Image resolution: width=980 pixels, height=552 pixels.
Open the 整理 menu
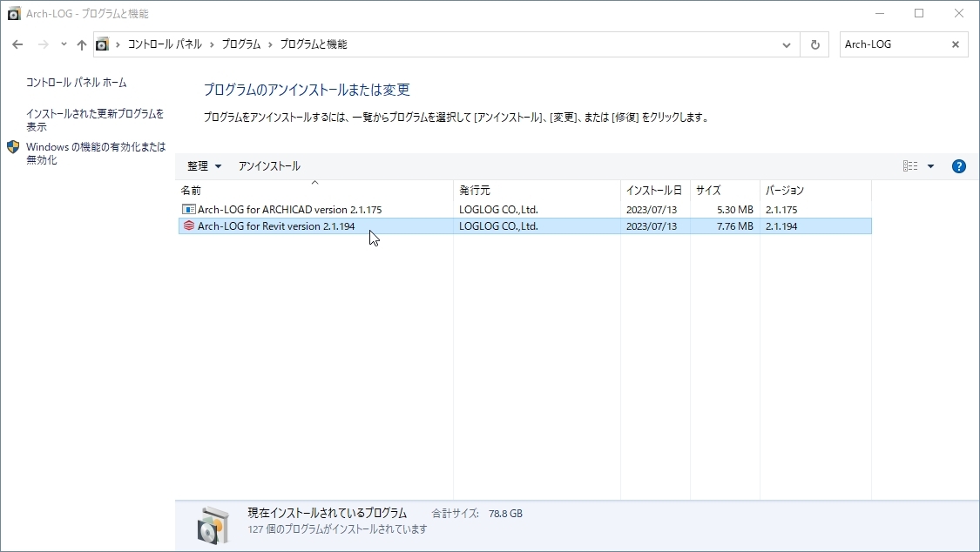pyautogui.click(x=205, y=166)
